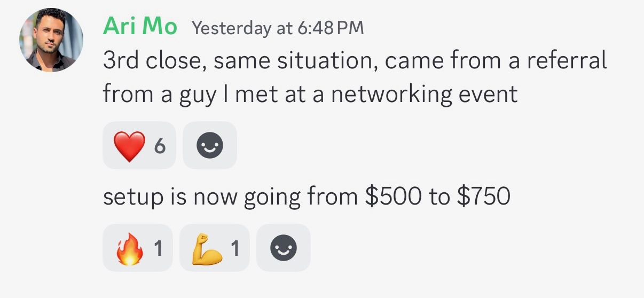This screenshot has height=298, width=644.
Task: Add reaction using smiley beside bicep reaction
Action: (284, 248)
